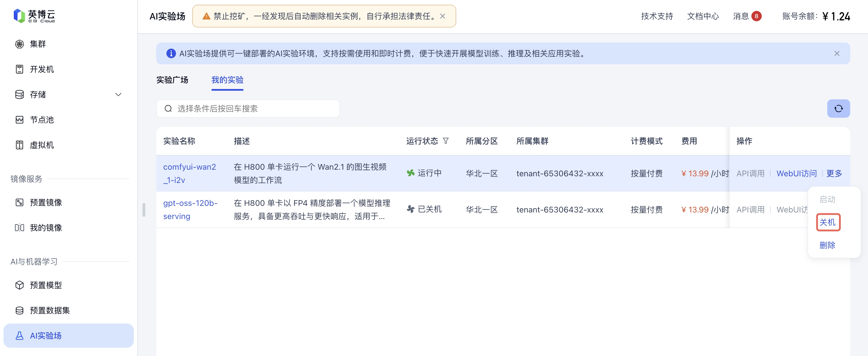The width and height of the screenshot is (868, 356).
Task: Open the 虚拟机 virtual machine icon
Action: (x=20, y=145)
